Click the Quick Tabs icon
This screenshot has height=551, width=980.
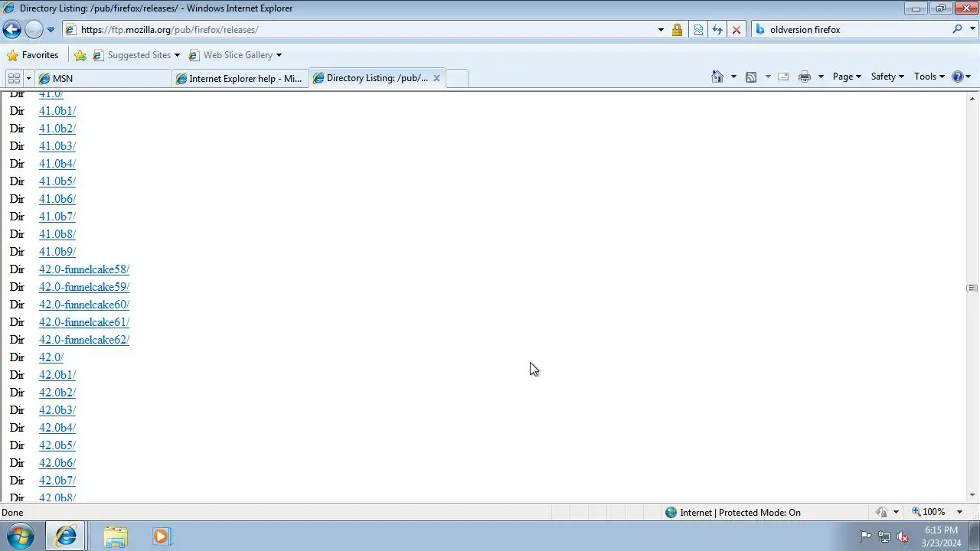(x=14, y=78)
